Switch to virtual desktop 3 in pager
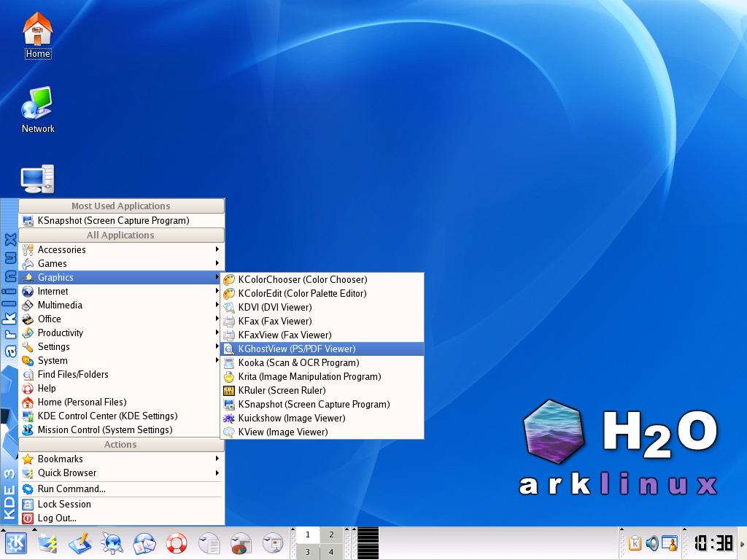The width and height of the screenshot is (747, 560). tap(308, 551)
